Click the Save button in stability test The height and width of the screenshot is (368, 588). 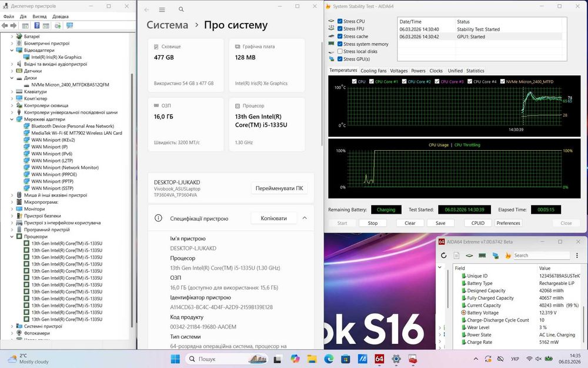[x=440, y=223]
